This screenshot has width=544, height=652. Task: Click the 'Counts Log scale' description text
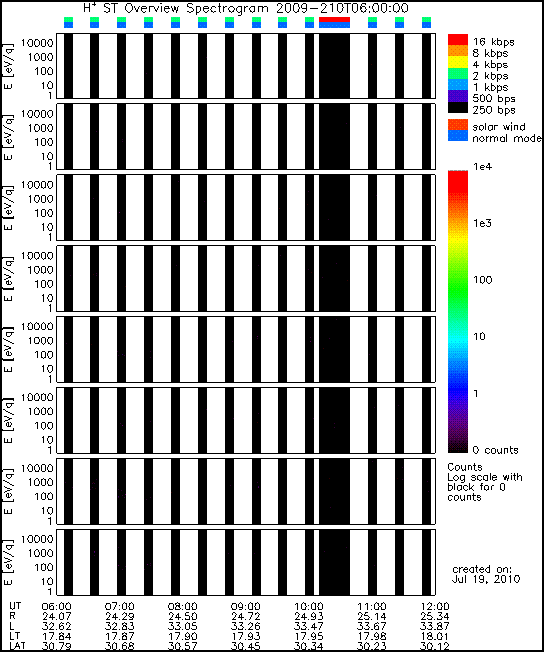485,482
